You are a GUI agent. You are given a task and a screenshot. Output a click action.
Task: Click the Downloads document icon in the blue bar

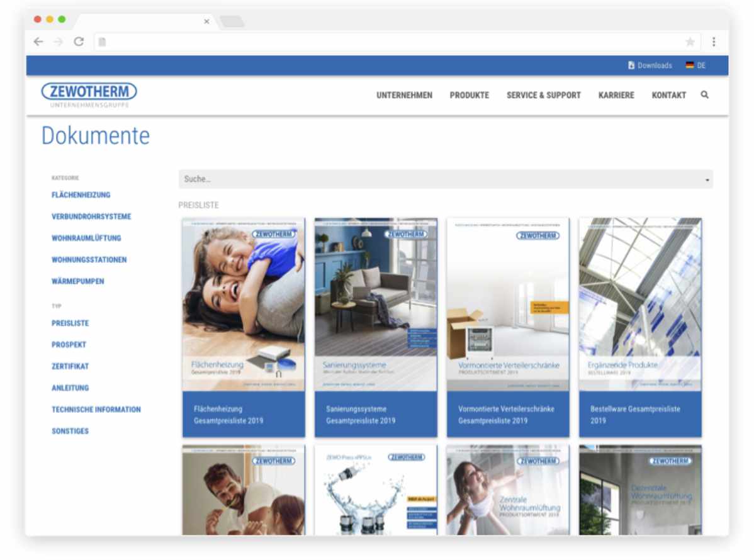[x=630, y=65]
